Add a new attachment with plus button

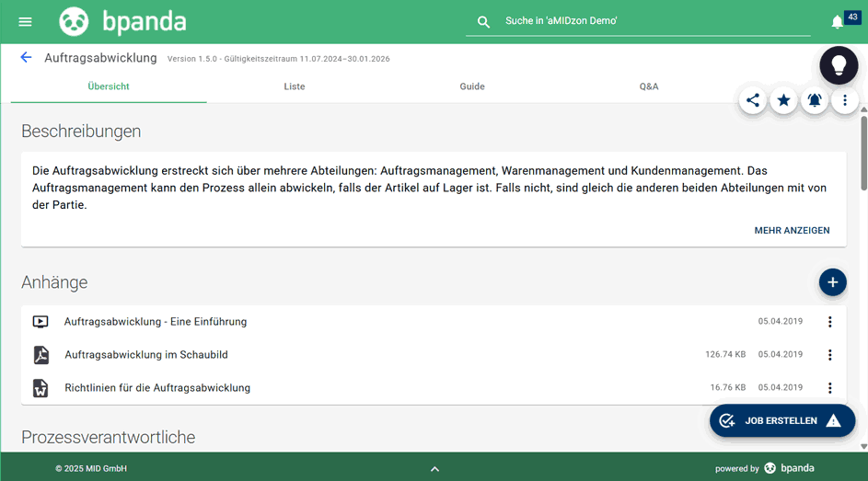[833, 282]
